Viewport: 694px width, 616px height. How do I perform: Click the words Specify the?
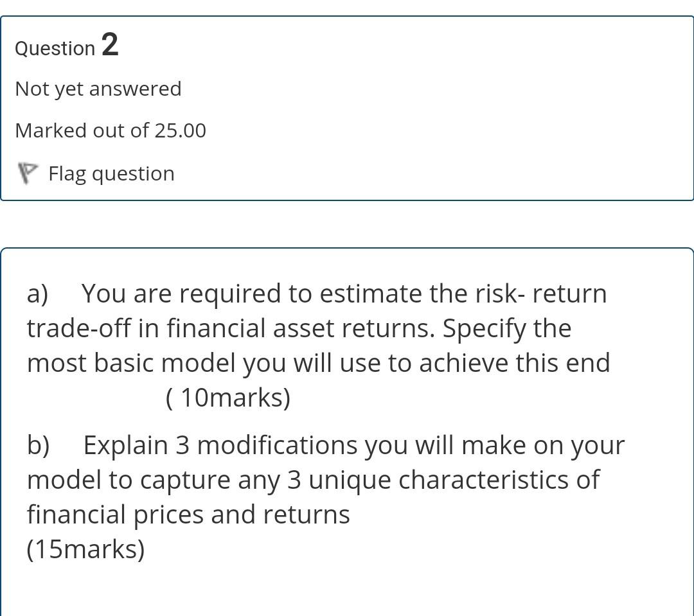(x=507, y=328)
